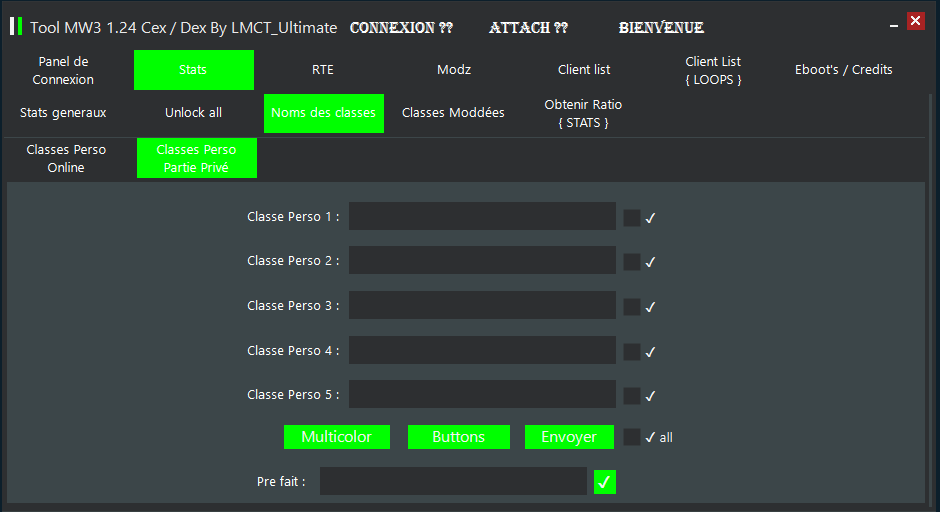
Task: Select Classes Perso Online tab
Action: pos(66,158)
